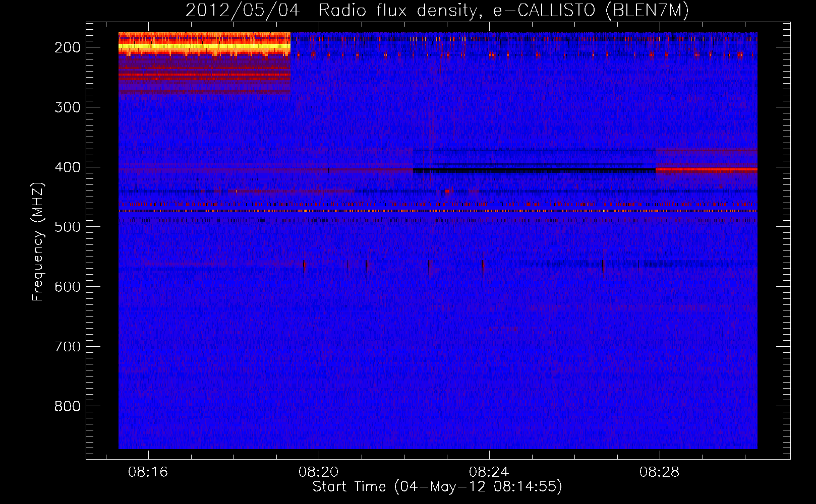Click the 08:20 time tick label
This screenshot has width=816, height=504.
pyautogui.click(x=319, y=472)
